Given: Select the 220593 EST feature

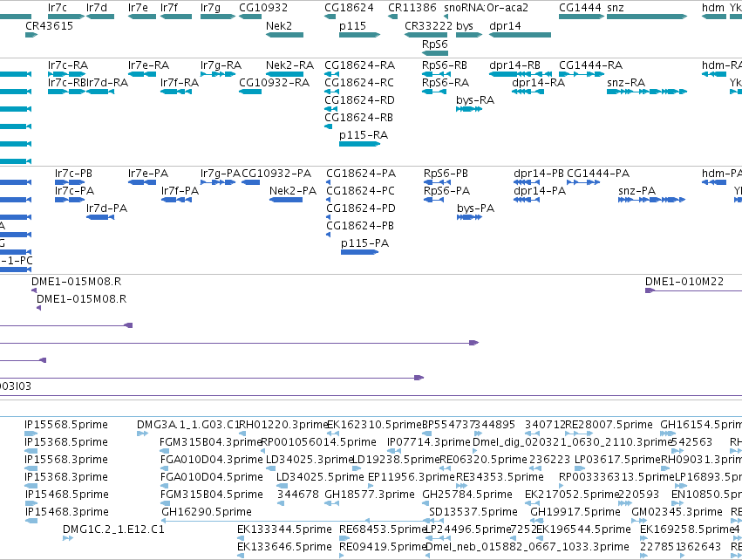Looking at the screenshot, I should point(625,503).
